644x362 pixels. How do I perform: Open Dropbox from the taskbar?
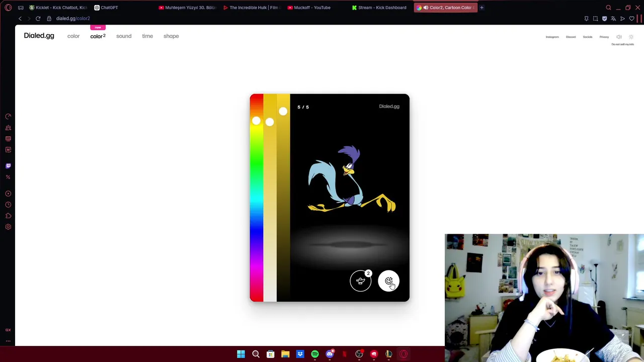(x=300, y=354)
